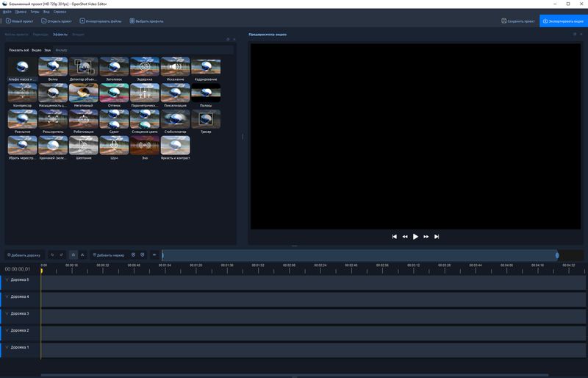Click the undo arrow in timeline toolbar
The width and height of the screenshot is (588, 378).
click(52, 255)
